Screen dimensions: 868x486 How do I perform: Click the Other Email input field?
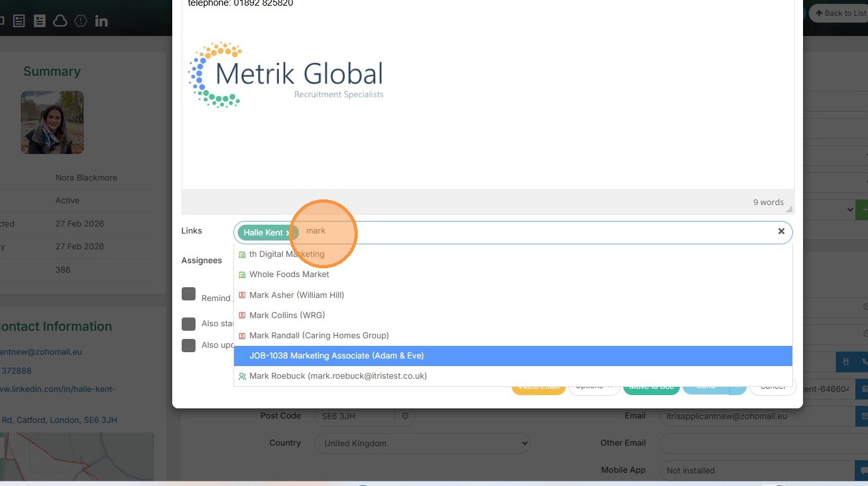(764, 443)
